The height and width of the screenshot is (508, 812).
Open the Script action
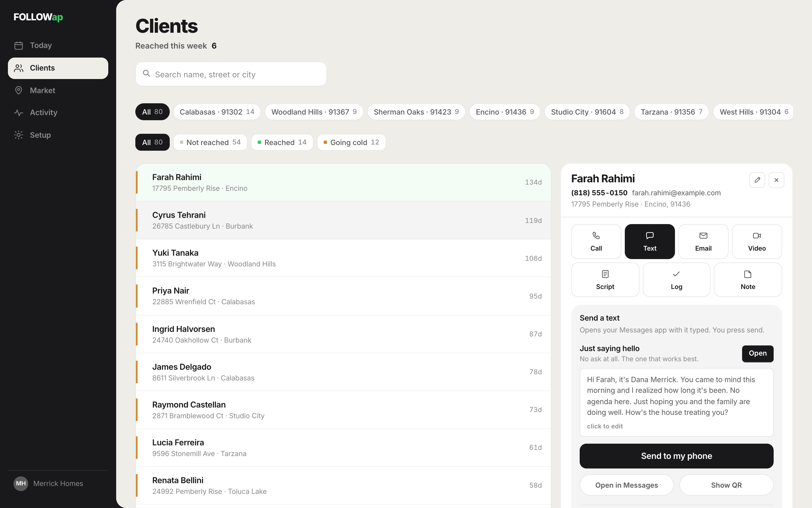(605, 280)
